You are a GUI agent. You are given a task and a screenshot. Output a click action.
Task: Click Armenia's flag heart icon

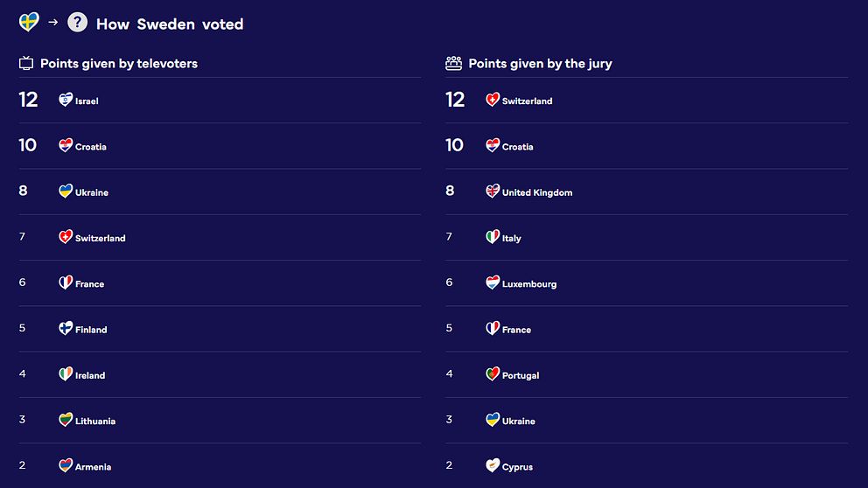click(x=66, y=465)
